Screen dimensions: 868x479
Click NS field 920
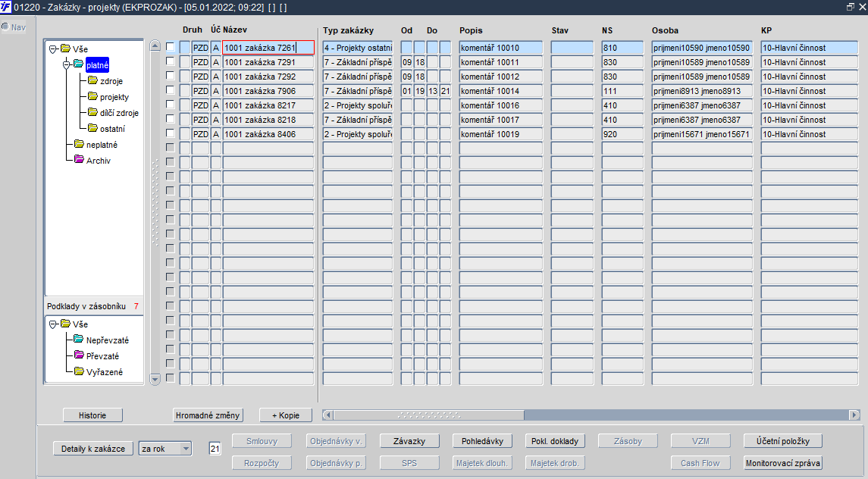tap(623, 134)
